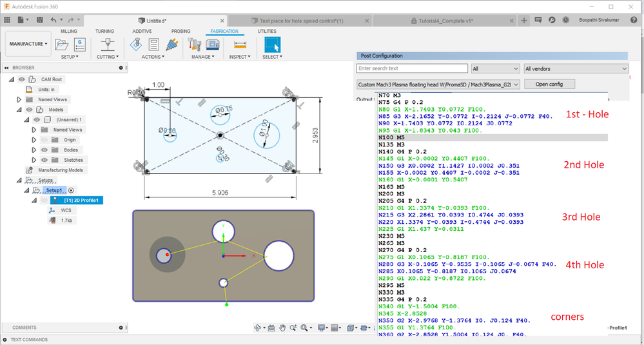Viewport: 644px width, 345px height.
Task: Click the Redo arrow icon
Action: coord(71,20)
